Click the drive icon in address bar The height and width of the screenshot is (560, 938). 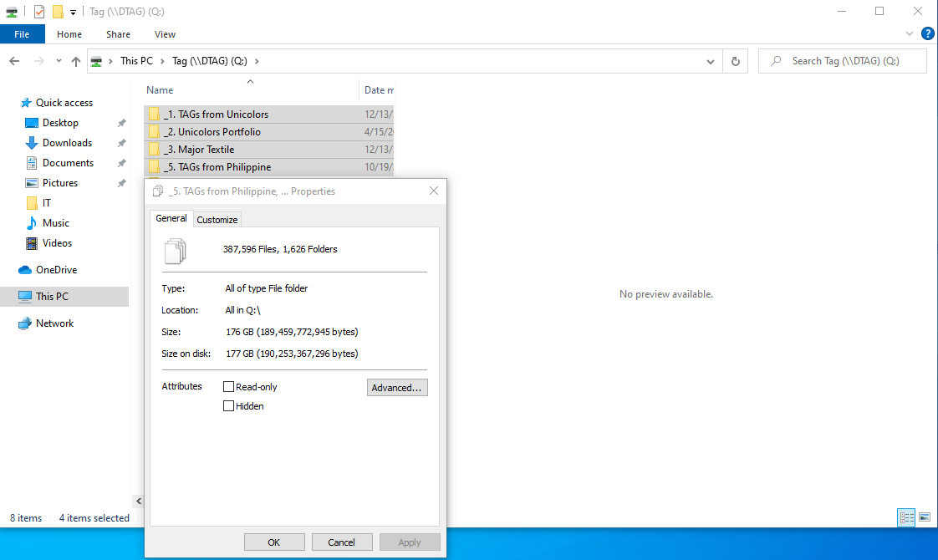click(x=95, y=61)
